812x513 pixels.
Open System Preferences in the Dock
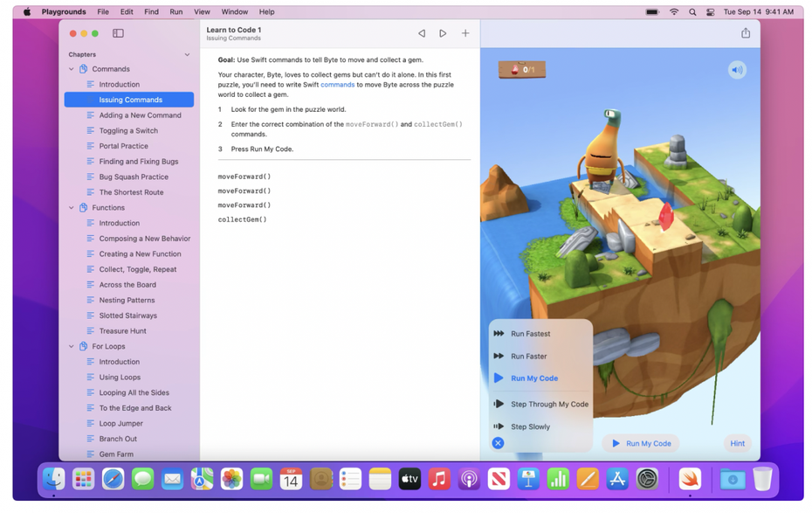click(x=647, y=479)
